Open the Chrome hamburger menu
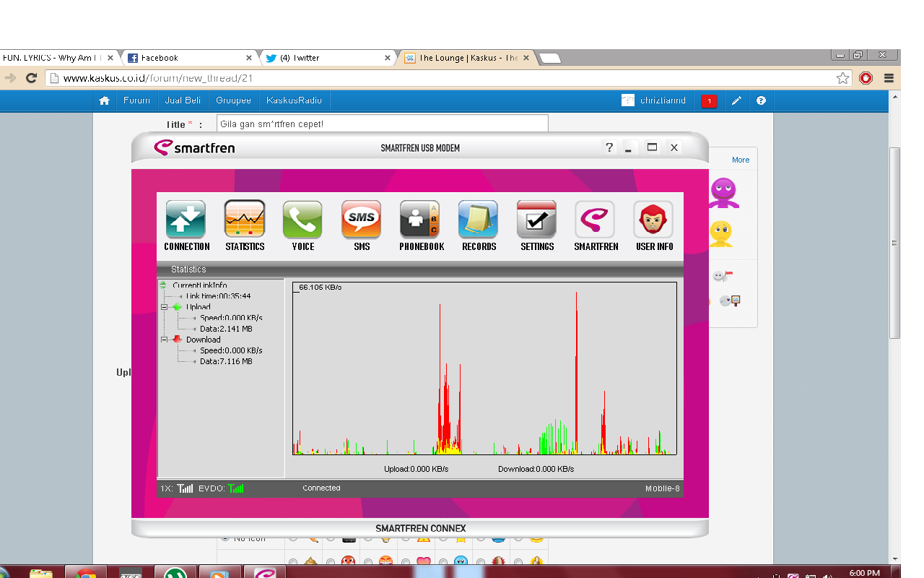 coord(889,78)
